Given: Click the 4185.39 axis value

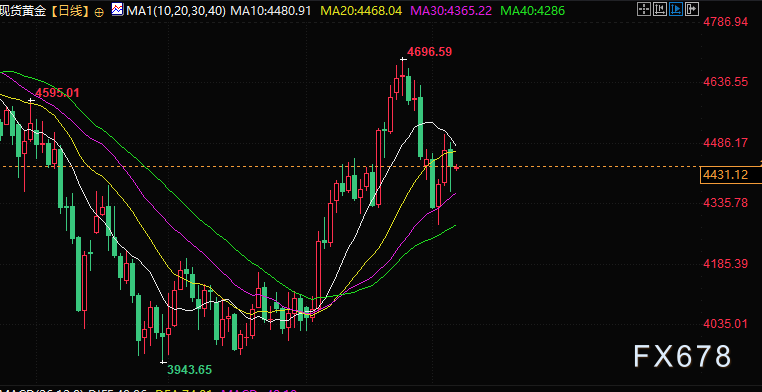Looking at the screenshot, I should [x=726, y=264].
